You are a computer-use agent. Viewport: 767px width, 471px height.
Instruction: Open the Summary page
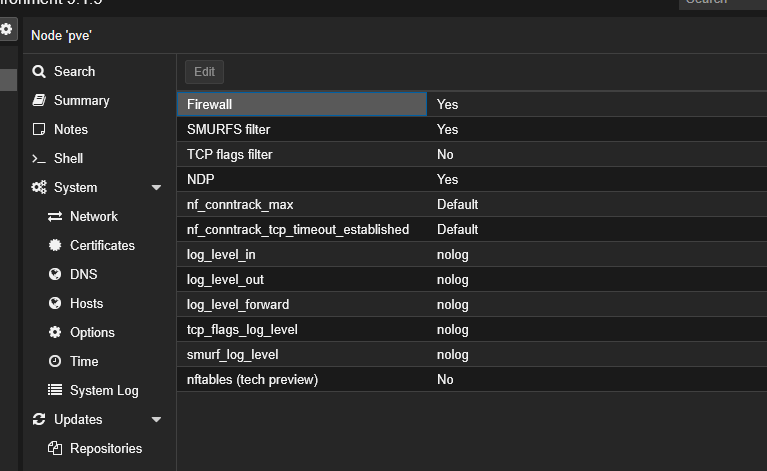click(82, 100)
